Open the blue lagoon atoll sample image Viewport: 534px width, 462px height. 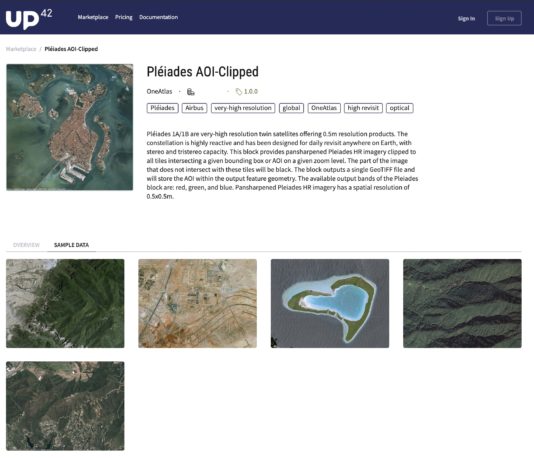pos(330,303)
